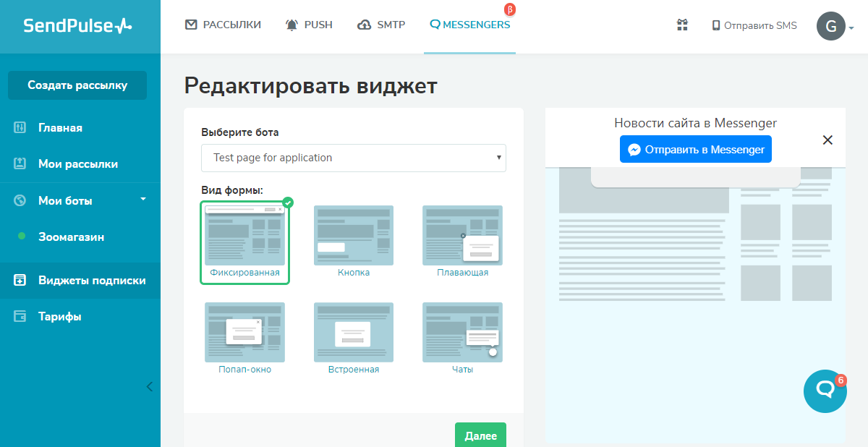
Task: Click the Тарифы wallet icon
Action: pos(20,316)
